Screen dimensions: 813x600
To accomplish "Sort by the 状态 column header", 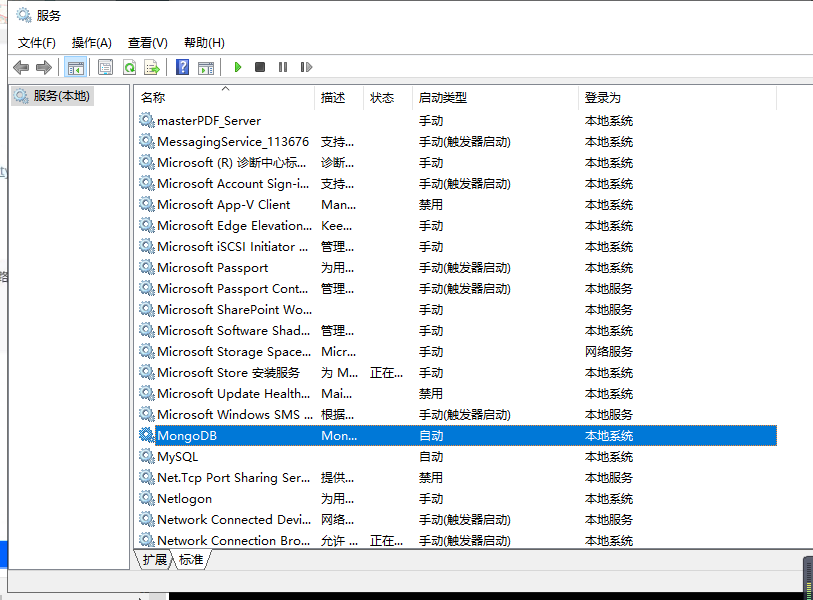I will (388, 97).
